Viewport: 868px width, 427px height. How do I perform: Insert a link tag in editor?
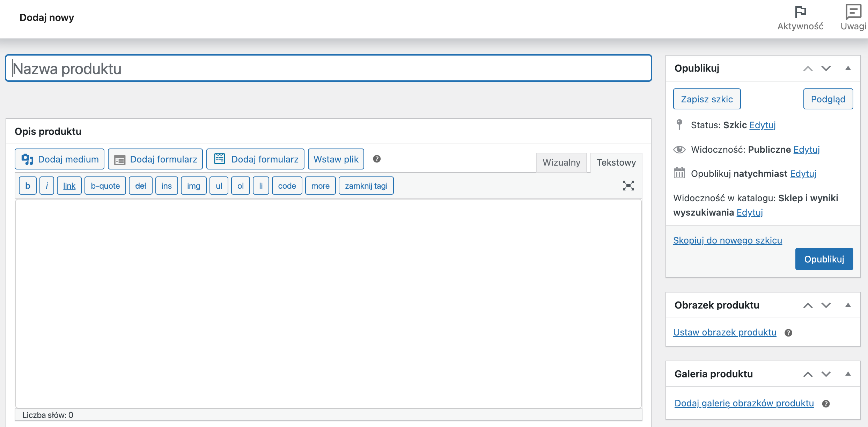69,186
